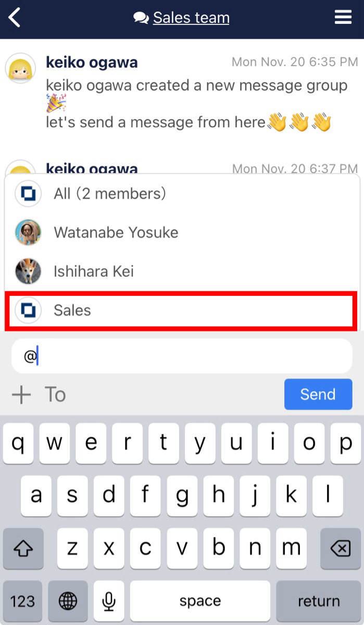
Task: Tap the @ mention input field
Action: (x=181, y=355)
